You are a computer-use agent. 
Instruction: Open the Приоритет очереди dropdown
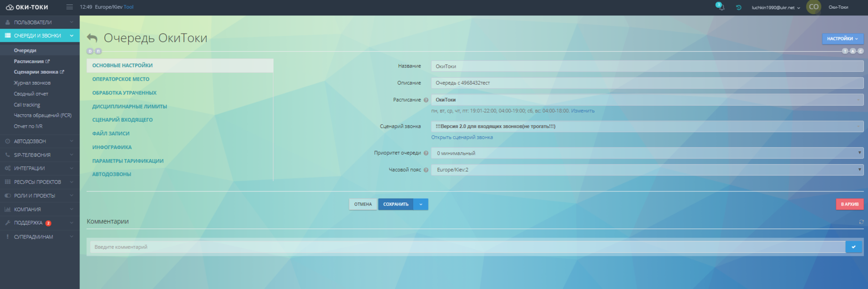click(x=647, y=153)
